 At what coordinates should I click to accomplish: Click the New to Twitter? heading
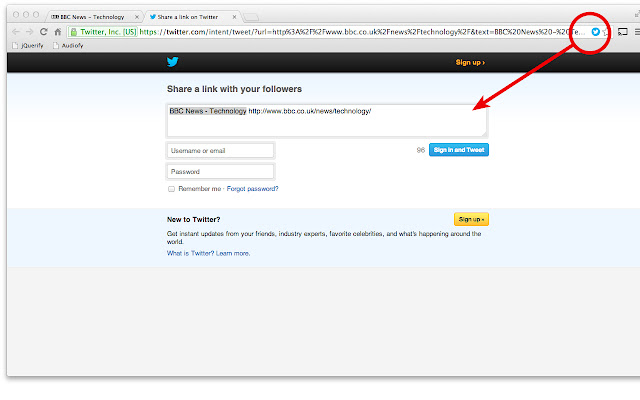click(x=193, y=220)
